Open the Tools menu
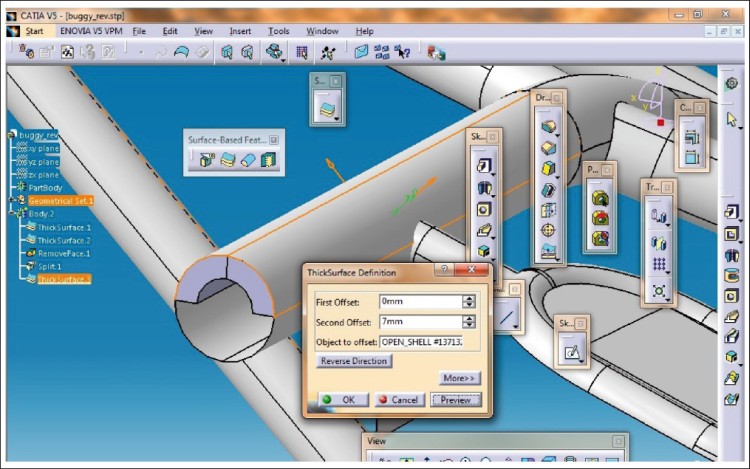Viewport: 750px width, 469px height. pos(278,31)
